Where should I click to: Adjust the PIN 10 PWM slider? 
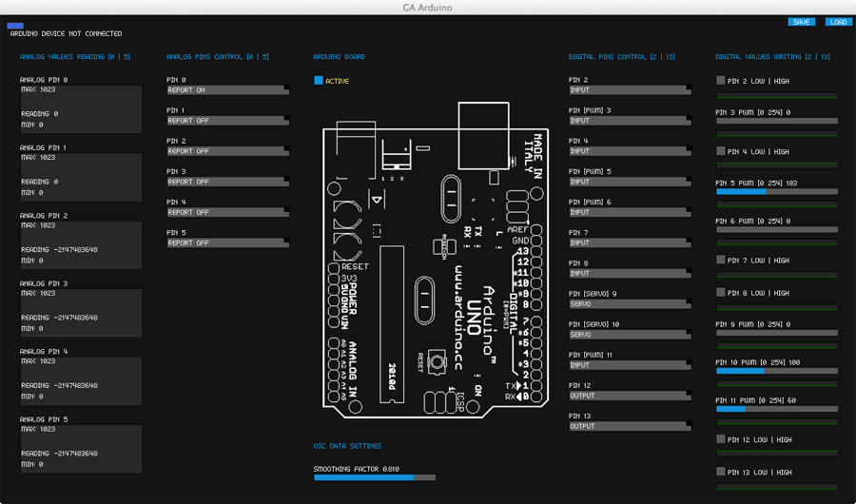[777, 371]
